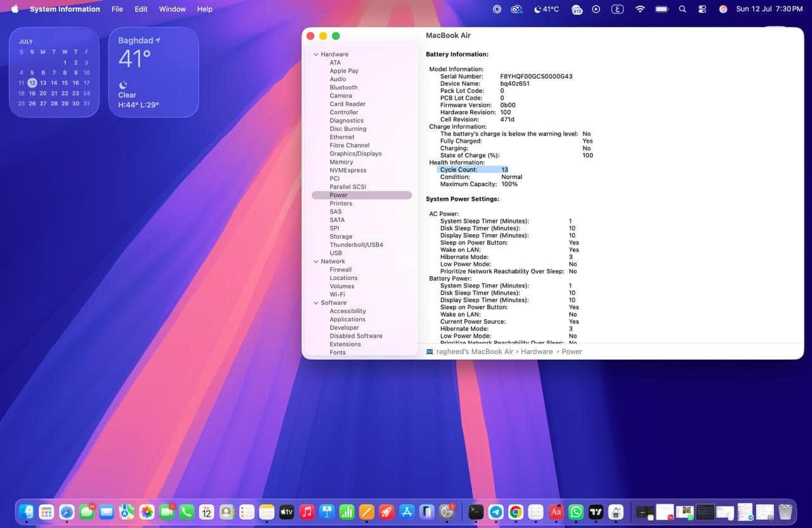Open Telegram from the Dock
Viewport: 812px width, 528px height.
click(x=496, y=511)
